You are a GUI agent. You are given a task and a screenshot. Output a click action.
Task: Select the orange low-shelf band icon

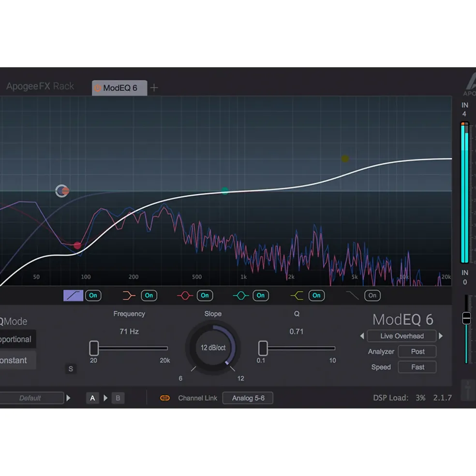pos(129,295)
